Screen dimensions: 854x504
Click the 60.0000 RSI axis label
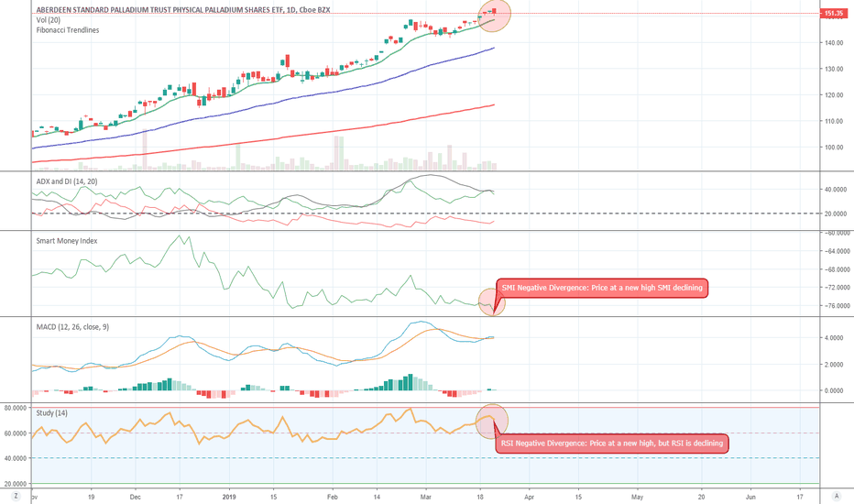click(x=16, y=433)
